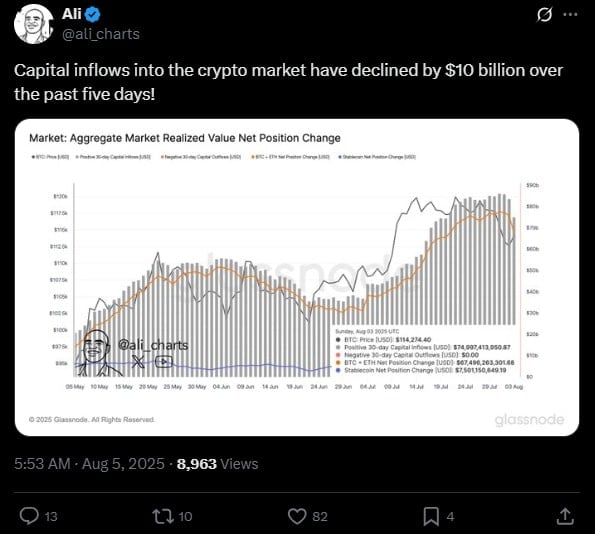This screenshot has height=534, width=595.
Task: Bookmark this tweet
Action: (x=431, y=517)
